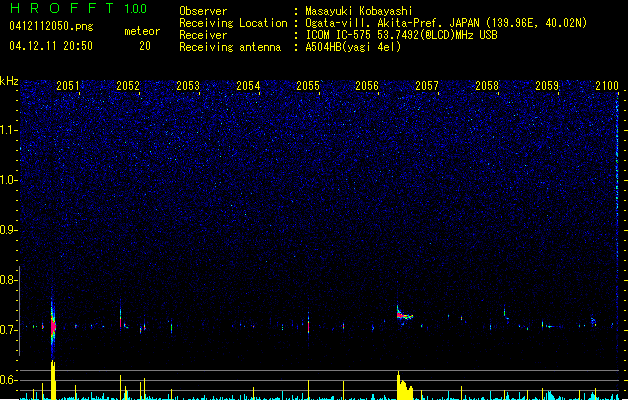The width and height of the screenshot is (629, 400).
Task: Click the 1.0 kHz frequency label
Action: (8, 180)
